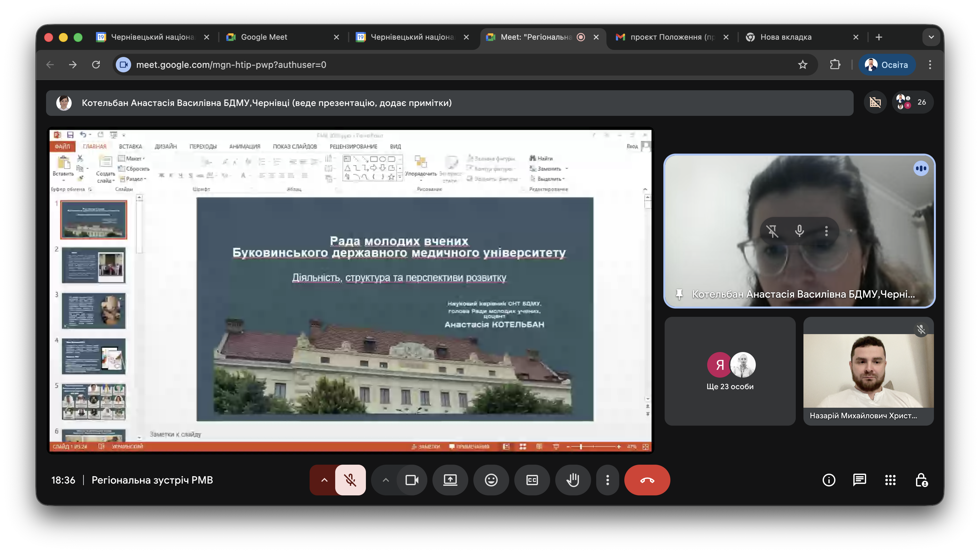Open the in-call chat panel
Screen dimensions: 980x553
click(860, 480)
